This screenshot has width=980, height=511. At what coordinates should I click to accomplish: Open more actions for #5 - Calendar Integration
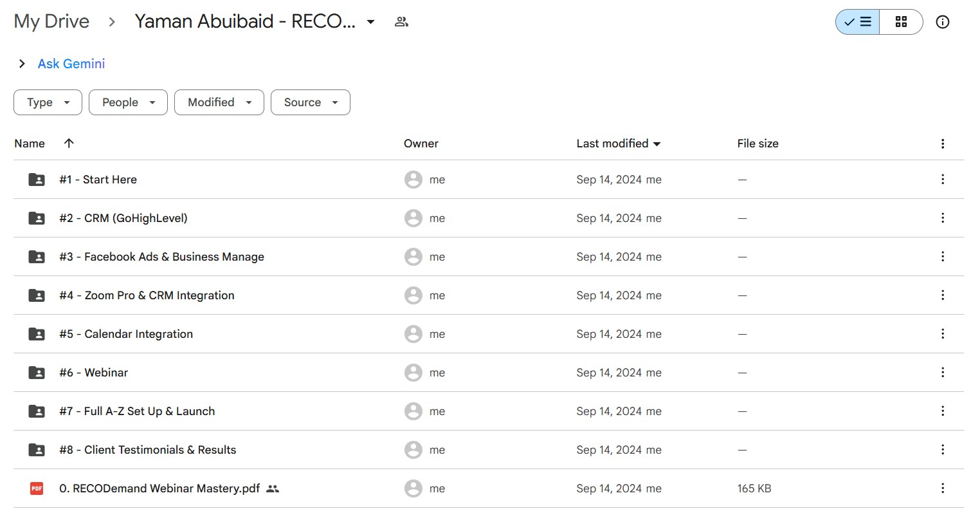pos(943,334)
